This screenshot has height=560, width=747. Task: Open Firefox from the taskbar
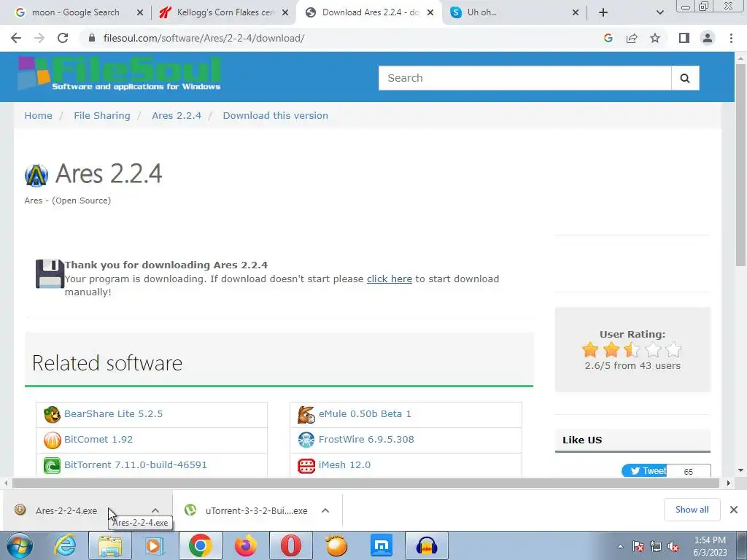(x=246, y=545)
